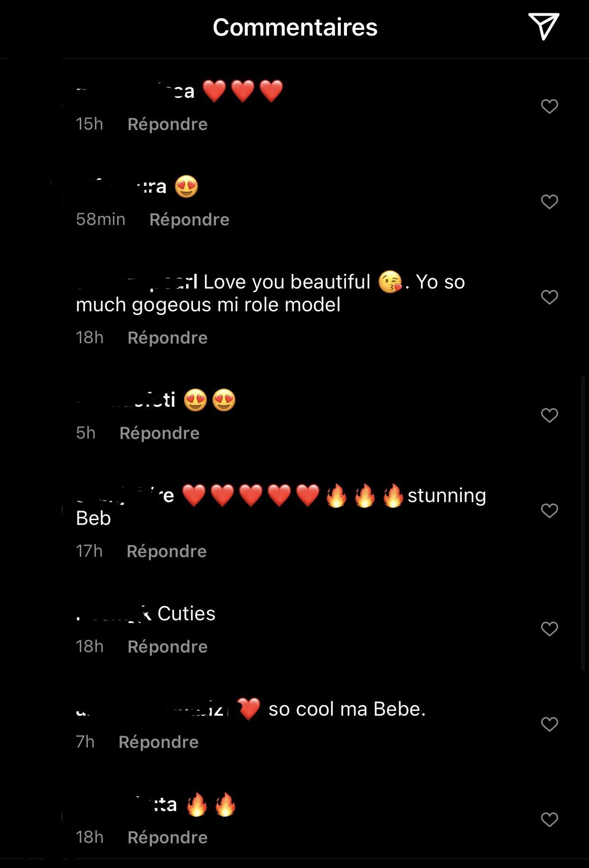The width and height of the screenshot is (589, 868).
Task: Reply to the 58min comment
Action: (189, 220)
